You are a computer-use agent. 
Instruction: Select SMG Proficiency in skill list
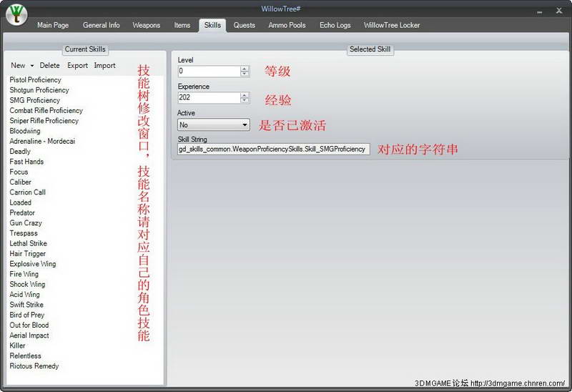click(34, 100)
